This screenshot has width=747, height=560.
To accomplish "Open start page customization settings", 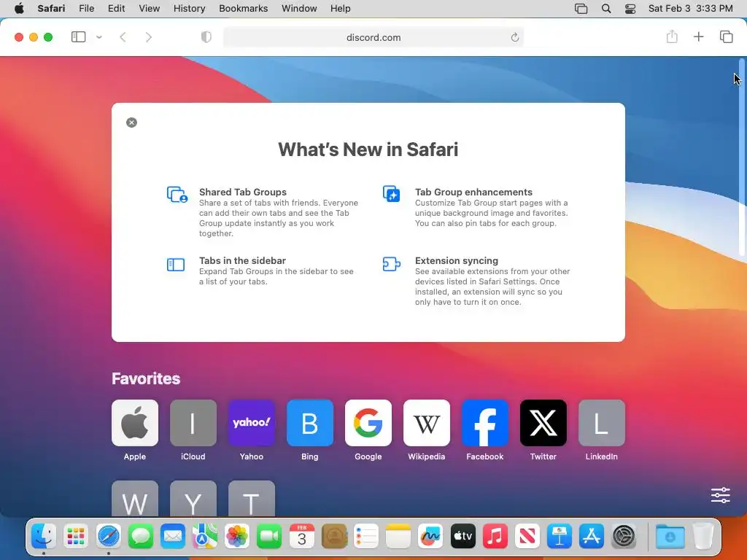I will click(720, 495).
